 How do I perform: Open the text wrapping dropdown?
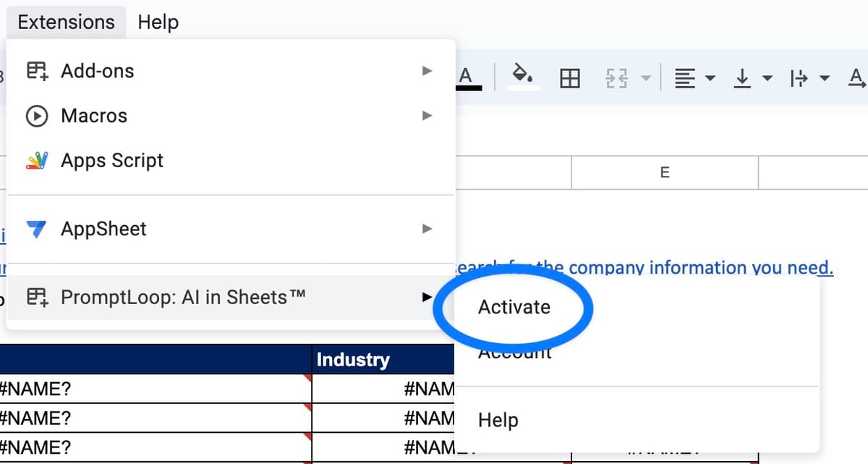pos(810,77)
